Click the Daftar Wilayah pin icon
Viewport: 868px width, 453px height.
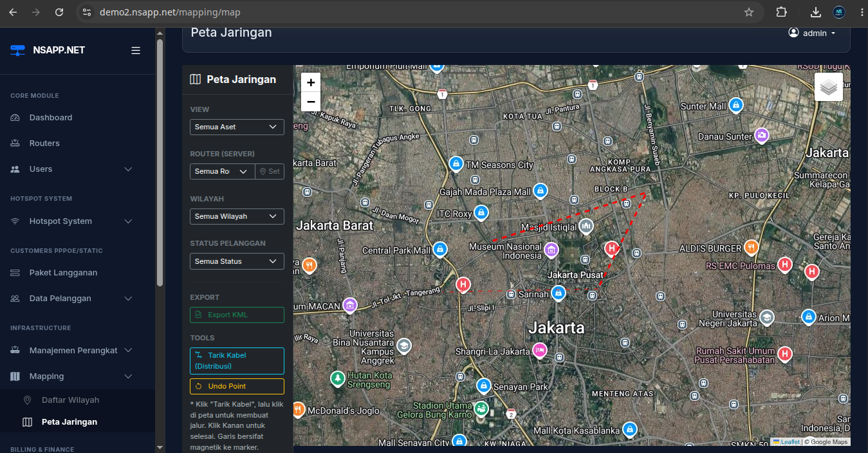[x=27, y=400]
